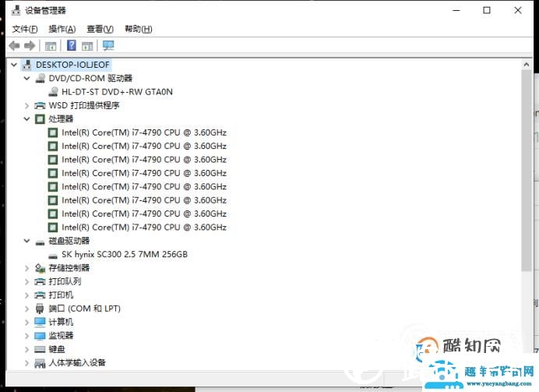Click the 打印队列 printer icon
Image resolution: width=539 pixels, height=392 pixels.
point(40,281)
